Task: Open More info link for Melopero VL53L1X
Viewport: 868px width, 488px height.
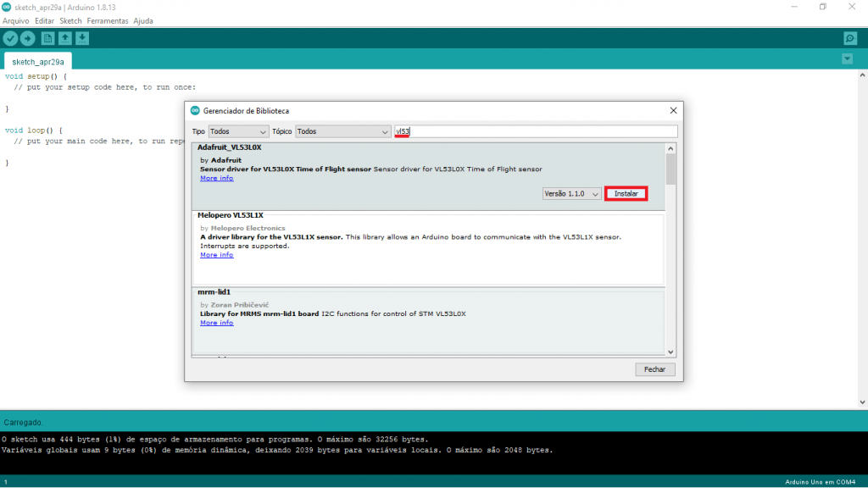Action: coord(216,255)
